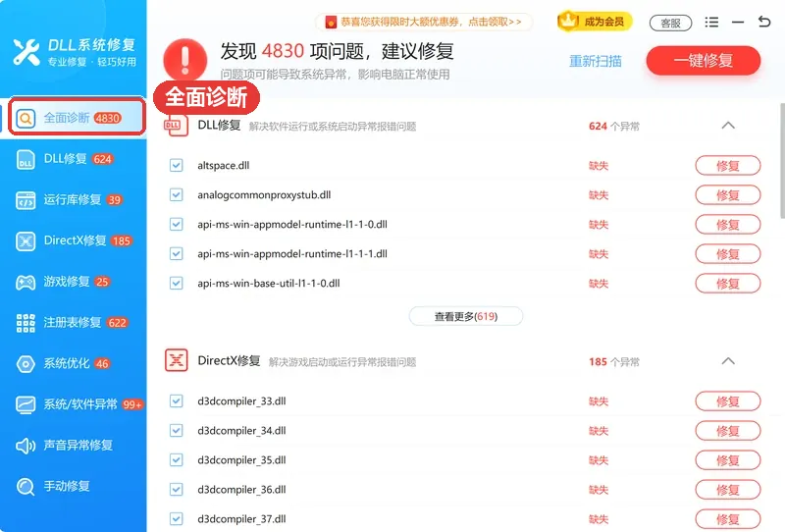The width and height of the screenshot is (785, 532).
Task: Open the 声音异常修复 tab
Action: (x=73, y=446)
